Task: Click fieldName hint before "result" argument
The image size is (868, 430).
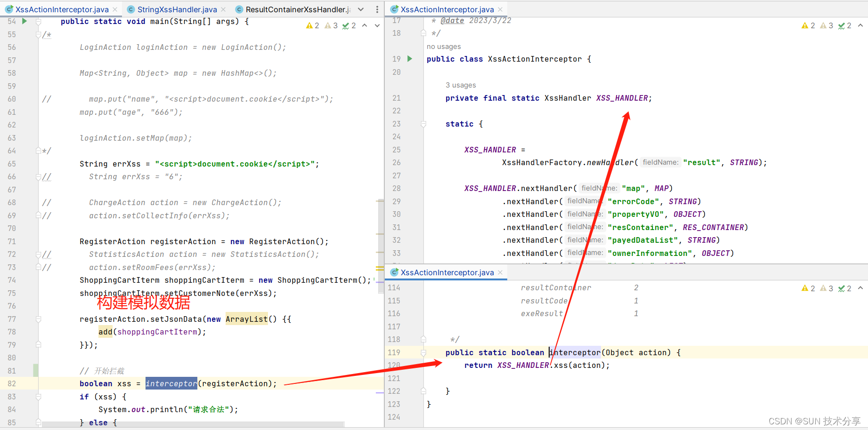Action: pos(660,162)
